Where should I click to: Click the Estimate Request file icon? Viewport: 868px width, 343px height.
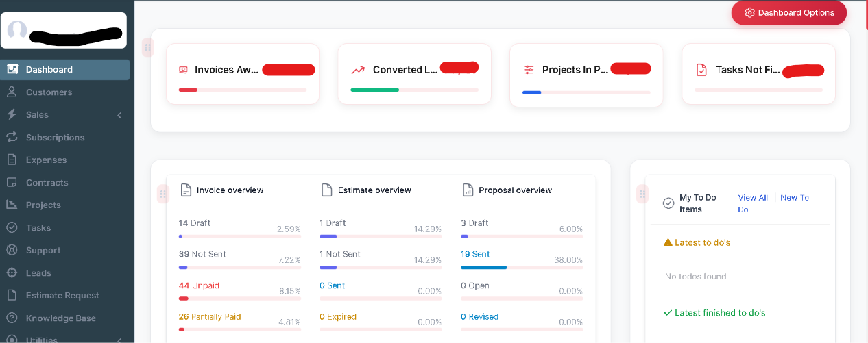[x=12, y=295]
